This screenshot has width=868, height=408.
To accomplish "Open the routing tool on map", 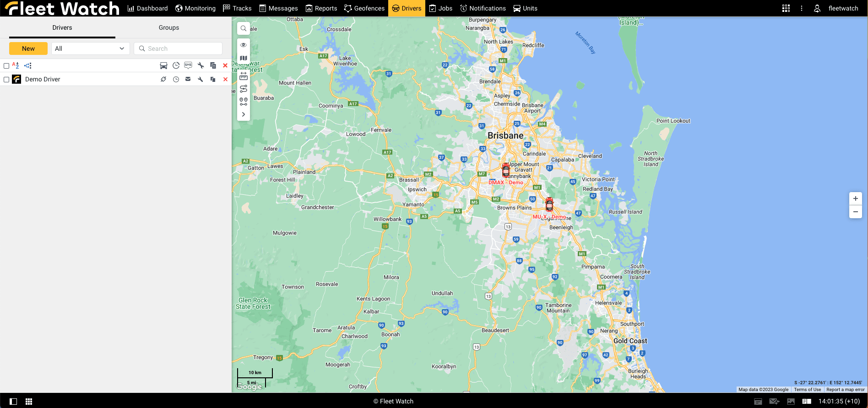I will coord(244,89).
